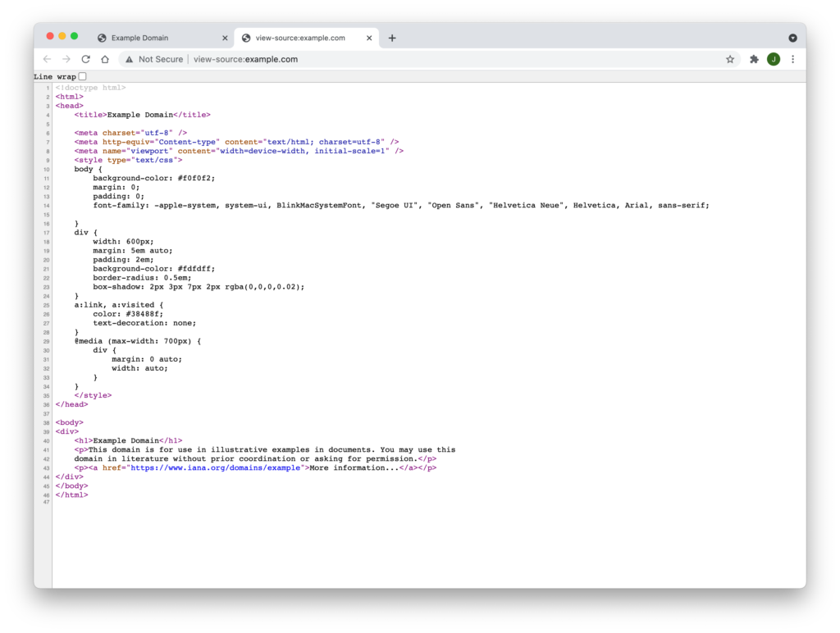Close the Example Domain tab
This screenshot has height=633, width=840.
tap(225, 38)
